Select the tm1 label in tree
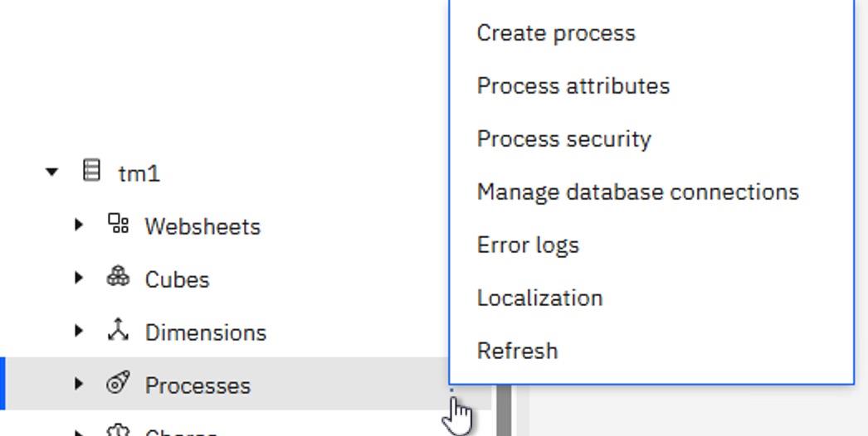Viewport: 868px width, 436px height. (x=139, y=174)
